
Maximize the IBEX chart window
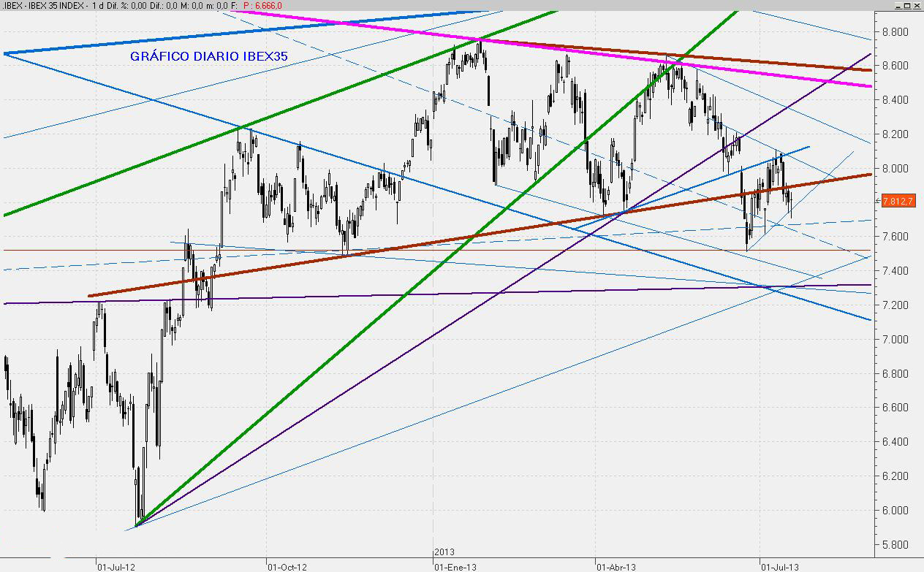(908, 5)
